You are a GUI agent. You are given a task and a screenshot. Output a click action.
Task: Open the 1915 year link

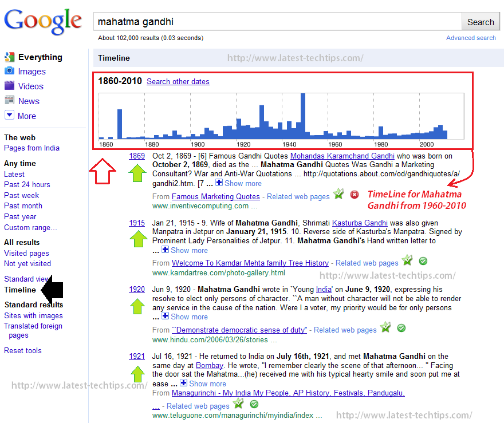tap(137, 223)
